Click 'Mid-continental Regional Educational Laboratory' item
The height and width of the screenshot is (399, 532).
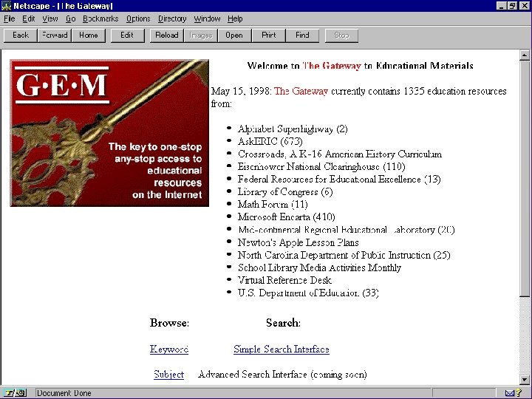click(346, 230)
